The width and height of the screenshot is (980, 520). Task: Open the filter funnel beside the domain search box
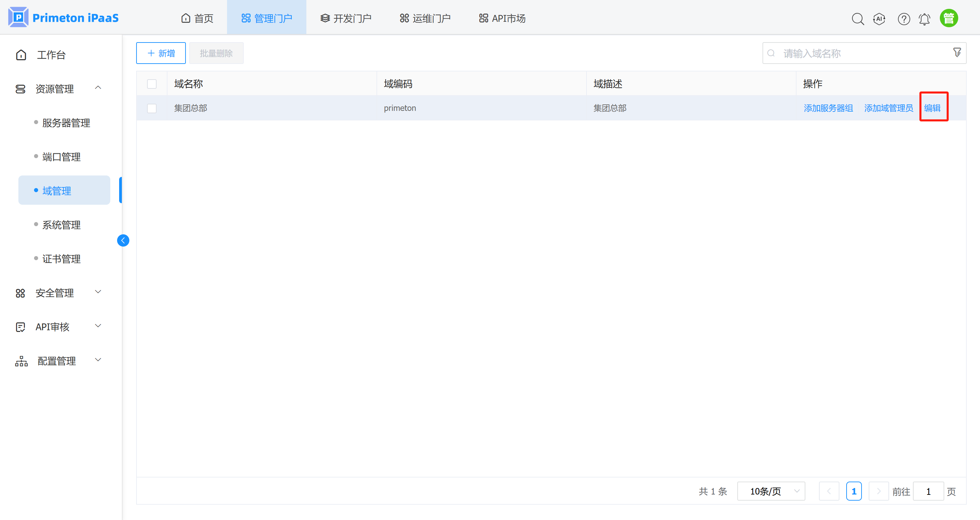pyautogui.click(x=957, y=53)
